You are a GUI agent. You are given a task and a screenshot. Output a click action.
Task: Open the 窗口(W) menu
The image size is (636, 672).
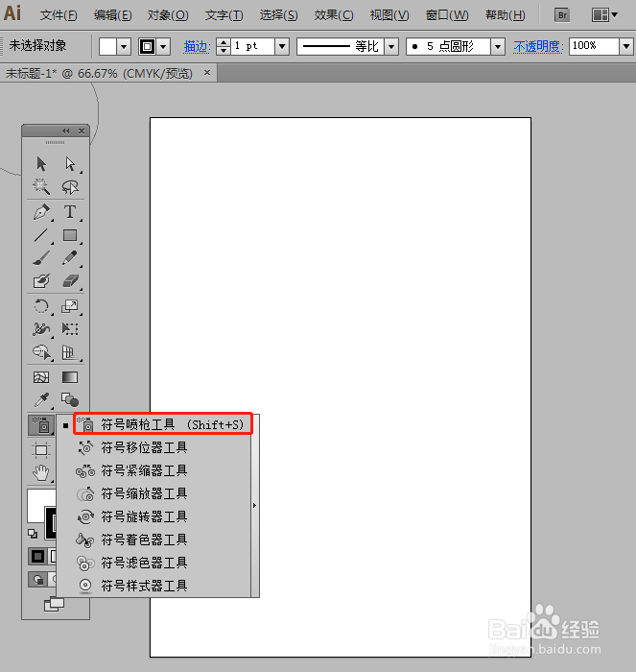click(x=447, y=15)
